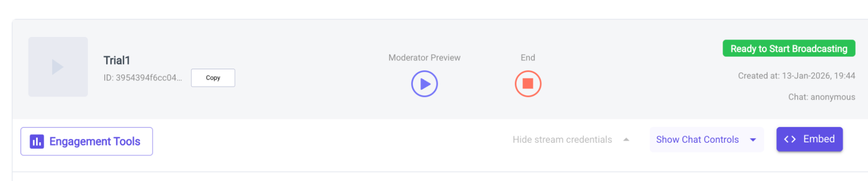Click the Ready to Start Broadcasting badge
Viewport: 868px width, 181px height.
[789, 49]
